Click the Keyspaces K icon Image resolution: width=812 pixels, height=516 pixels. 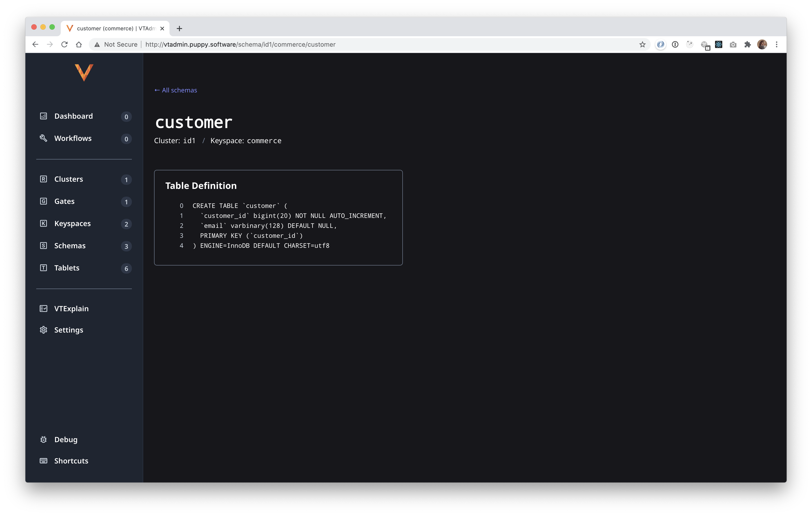tap(43, 223)
